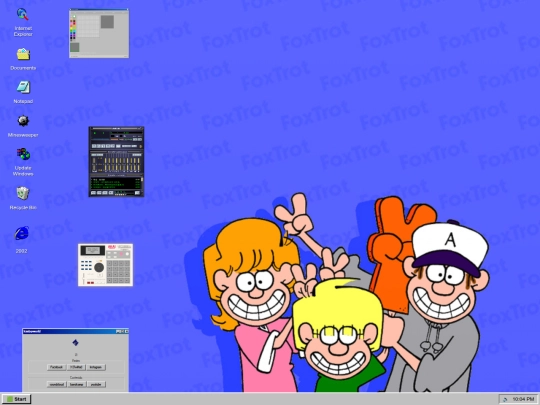Click the round data wheel on the MPC
This screenshot has height=405, width=540.
tap(99, 267)
